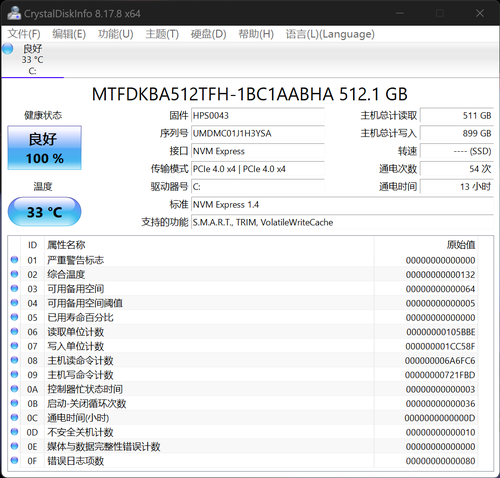Click the CrystalDiskInfo app icon in title bar

point(14,13)
